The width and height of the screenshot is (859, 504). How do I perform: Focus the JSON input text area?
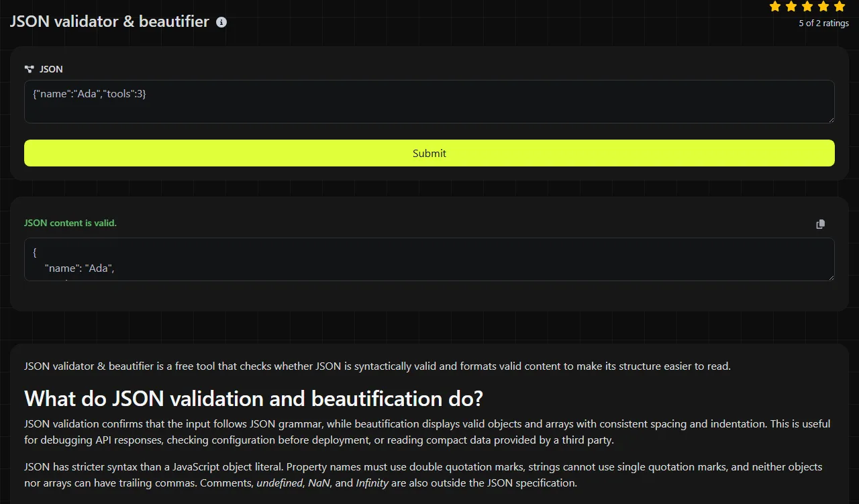point(429,102)
